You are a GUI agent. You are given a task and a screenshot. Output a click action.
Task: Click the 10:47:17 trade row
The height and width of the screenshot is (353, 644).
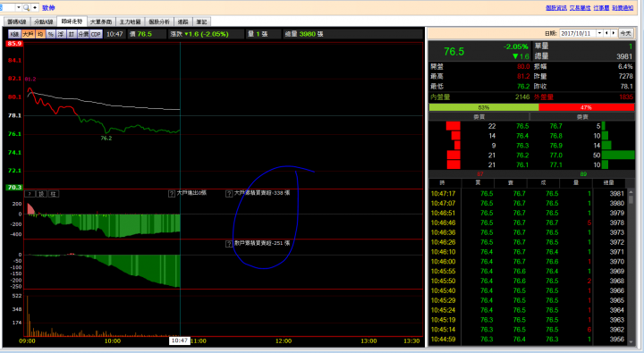tap(528, 193)
